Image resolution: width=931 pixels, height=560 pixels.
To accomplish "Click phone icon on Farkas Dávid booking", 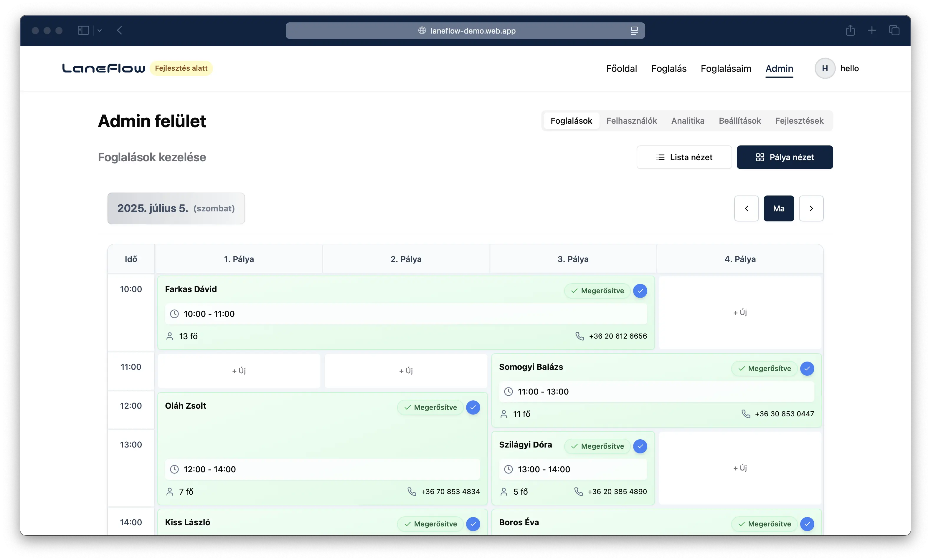I will click(x=580, y=336).
